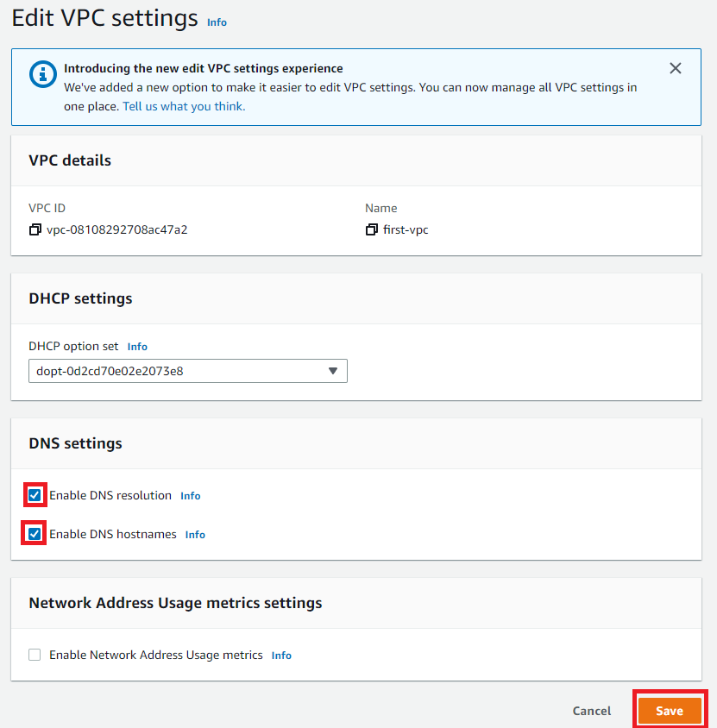The image size is (717, 728).
Task: Open Info for Network Address Usage metrics
Action: [281, 656]
